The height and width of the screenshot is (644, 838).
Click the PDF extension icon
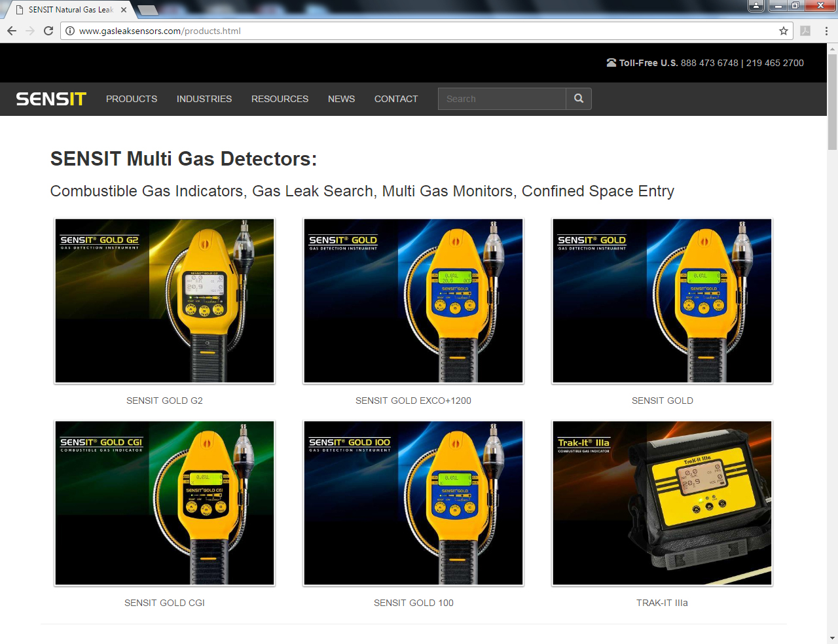coord(805,31)
